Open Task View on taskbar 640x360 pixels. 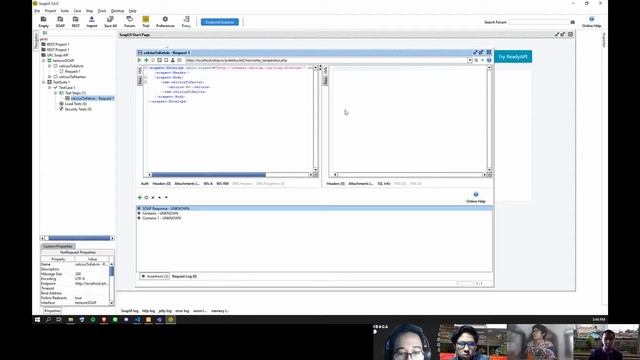click(59, 320)
